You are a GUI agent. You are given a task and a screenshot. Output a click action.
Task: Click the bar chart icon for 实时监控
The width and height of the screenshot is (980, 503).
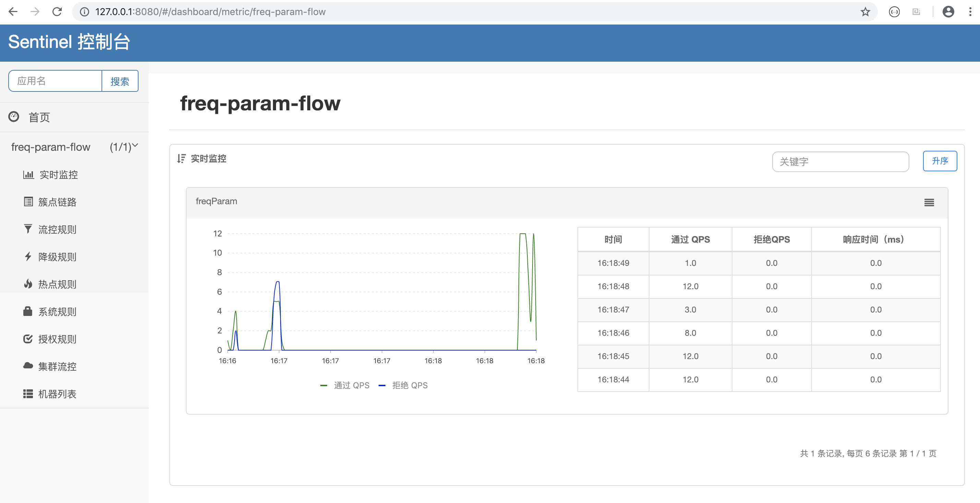click(x=28, y=174)
